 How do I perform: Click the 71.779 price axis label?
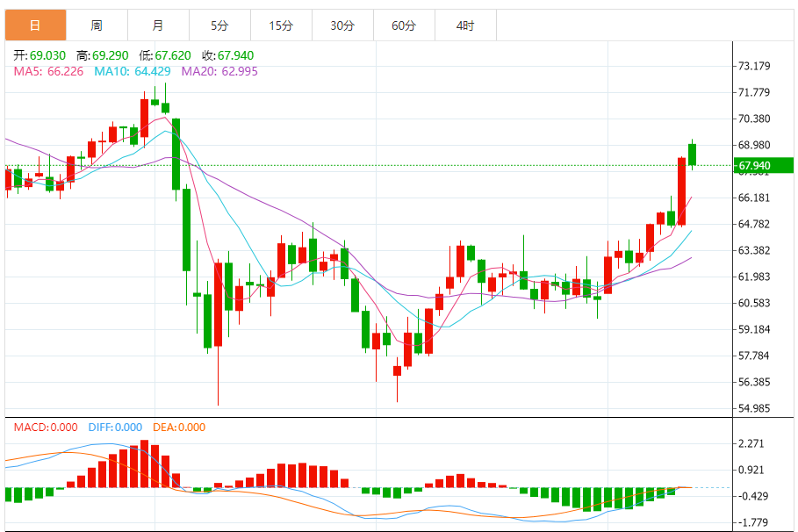point(754,92)
